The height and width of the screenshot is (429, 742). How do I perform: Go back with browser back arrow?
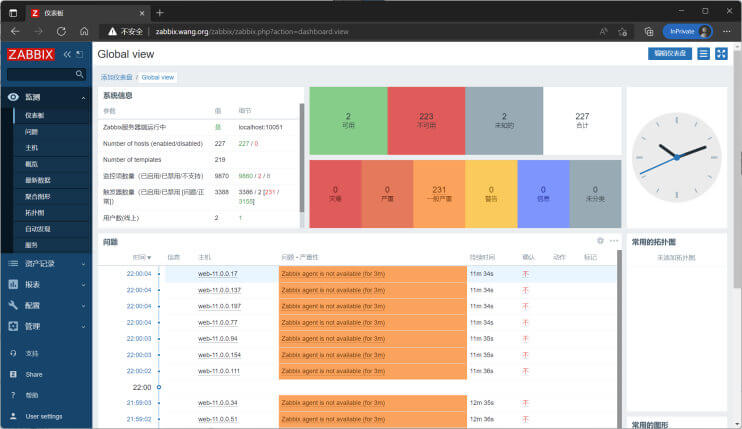(x=15, y=32)
